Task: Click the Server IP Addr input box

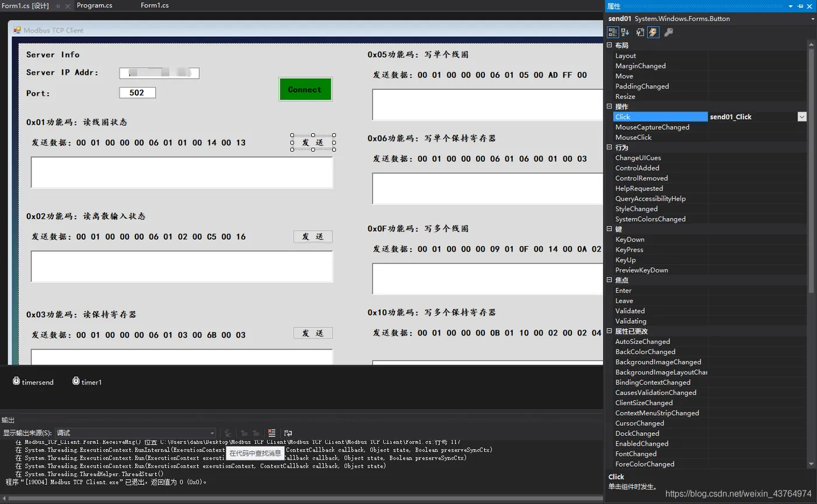Action: [159, 73]
